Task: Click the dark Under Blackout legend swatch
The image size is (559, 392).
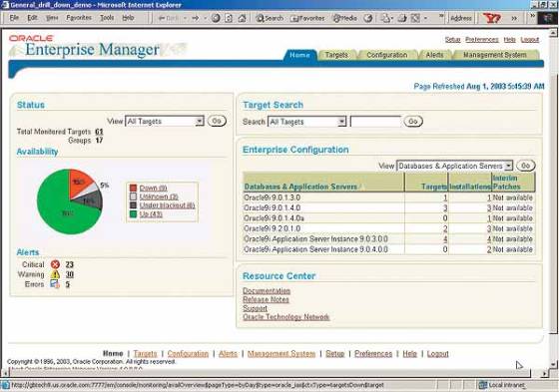Action: (x=133, y=205)
